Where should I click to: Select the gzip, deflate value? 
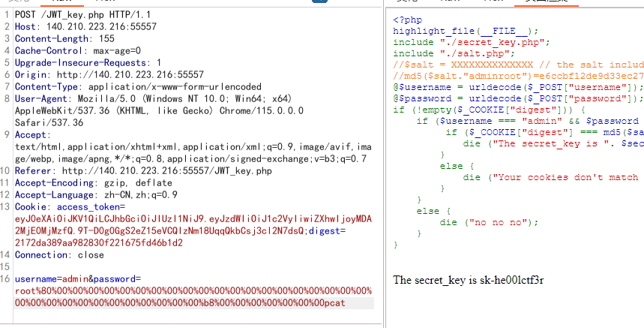pos(138,183)
